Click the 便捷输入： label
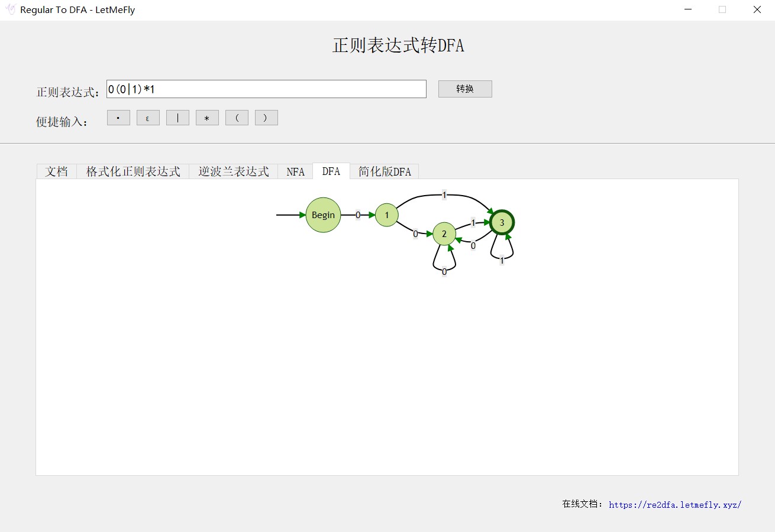775x532 pixels. (62, 122)
